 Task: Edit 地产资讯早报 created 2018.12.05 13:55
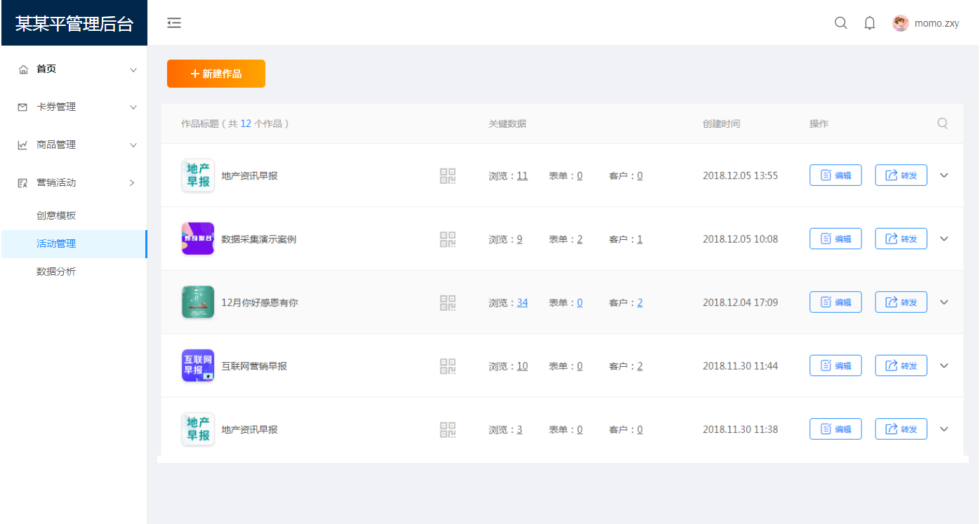pyautogui.click(x=835, y=175)
